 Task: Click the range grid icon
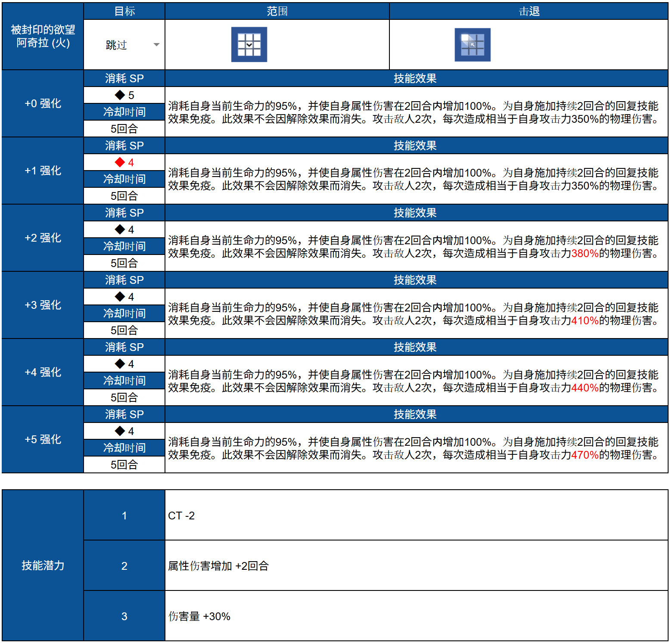click(x=249, y=44)
